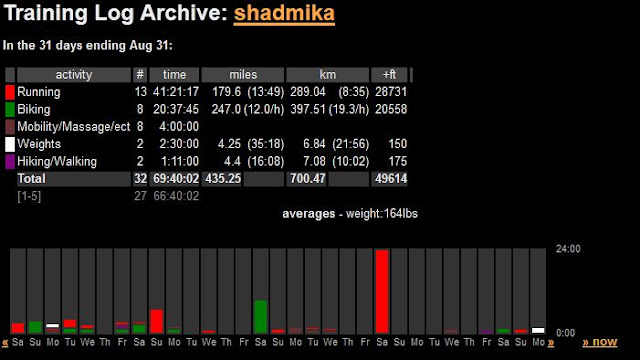The width and height of the screenshot is (640, 360).
Task: Click the purple Hiking/Walking color swatch
Action: (x=10, y=162)
